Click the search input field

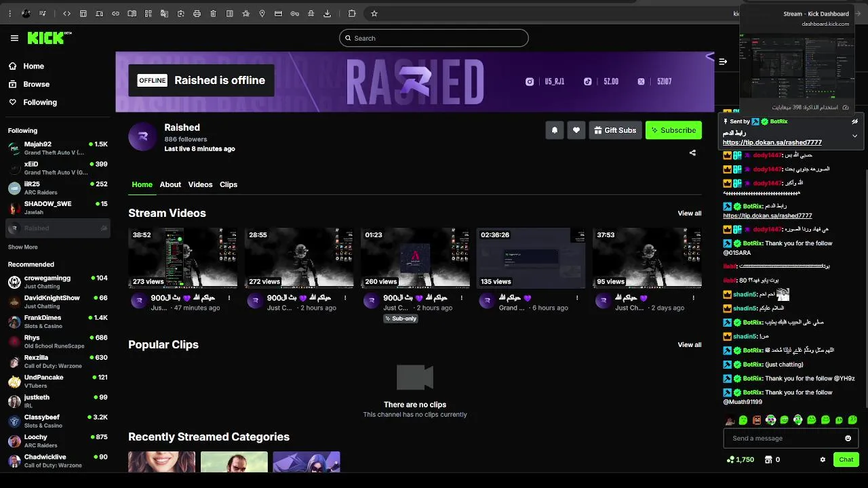tap(434, 38)
